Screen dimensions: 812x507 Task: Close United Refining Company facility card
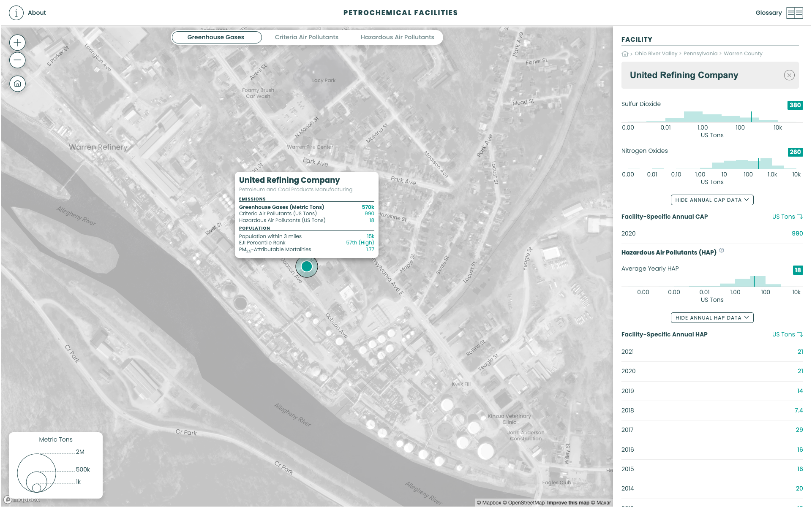(789, 75)
